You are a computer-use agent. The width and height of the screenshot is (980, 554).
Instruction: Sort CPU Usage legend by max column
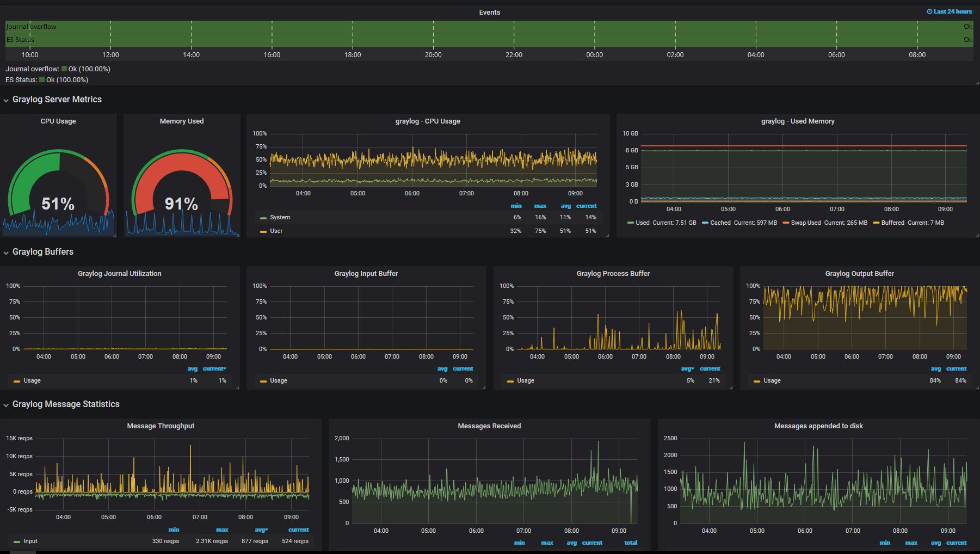point(540,206)
